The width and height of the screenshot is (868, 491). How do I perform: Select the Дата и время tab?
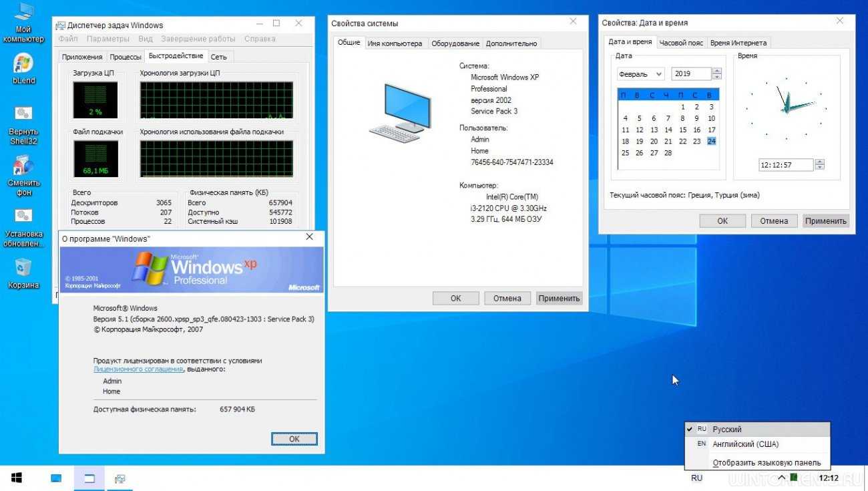coord(630,41)
